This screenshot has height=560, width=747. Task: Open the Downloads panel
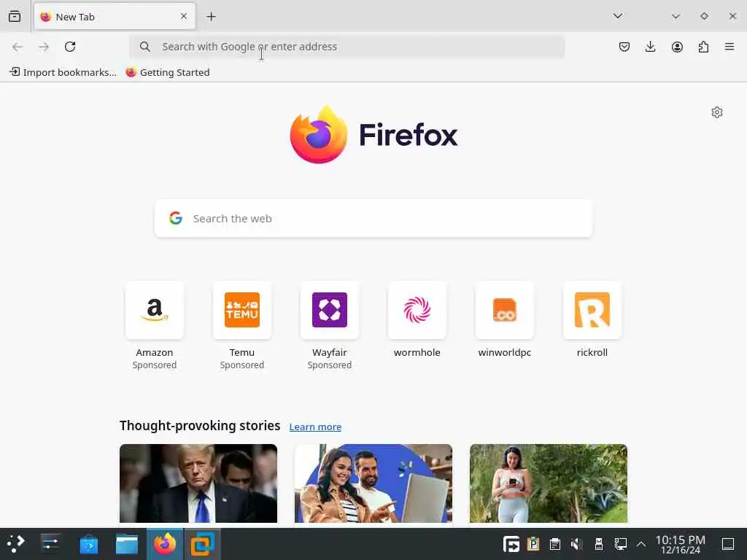(650, 47)
